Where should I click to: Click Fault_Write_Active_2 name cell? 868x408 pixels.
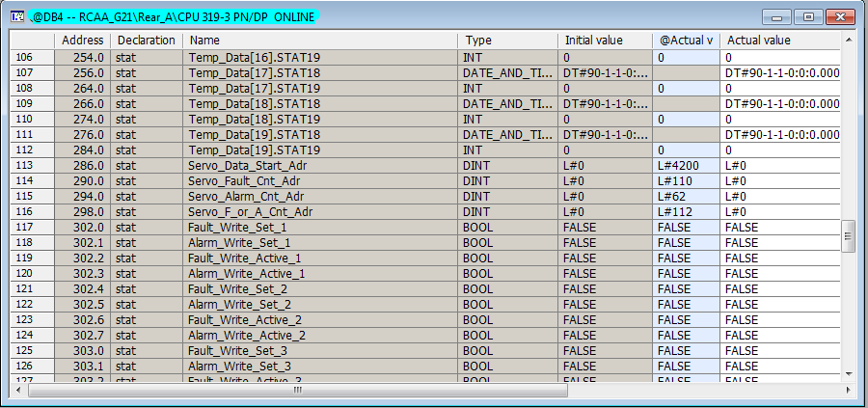(320, 320)
